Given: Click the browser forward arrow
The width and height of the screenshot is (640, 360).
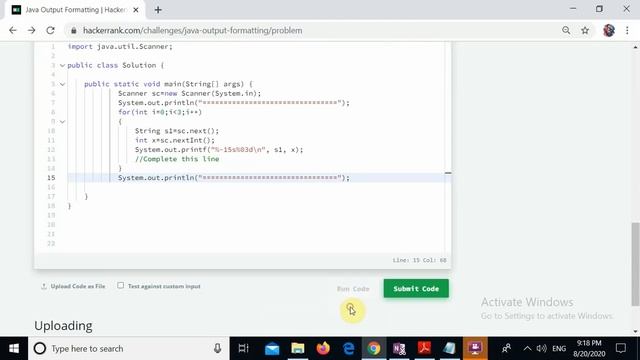Looking at the screenshot, I should (x=31, y=31).
